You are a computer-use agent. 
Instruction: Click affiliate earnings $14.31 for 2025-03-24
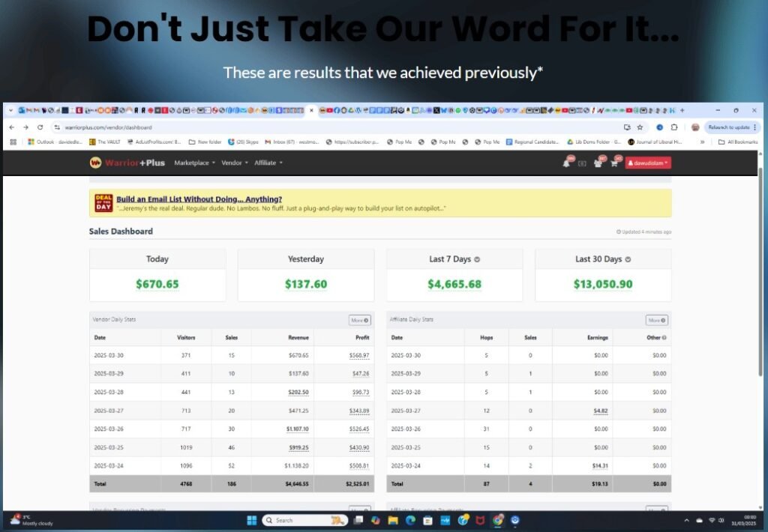[600, 466]
